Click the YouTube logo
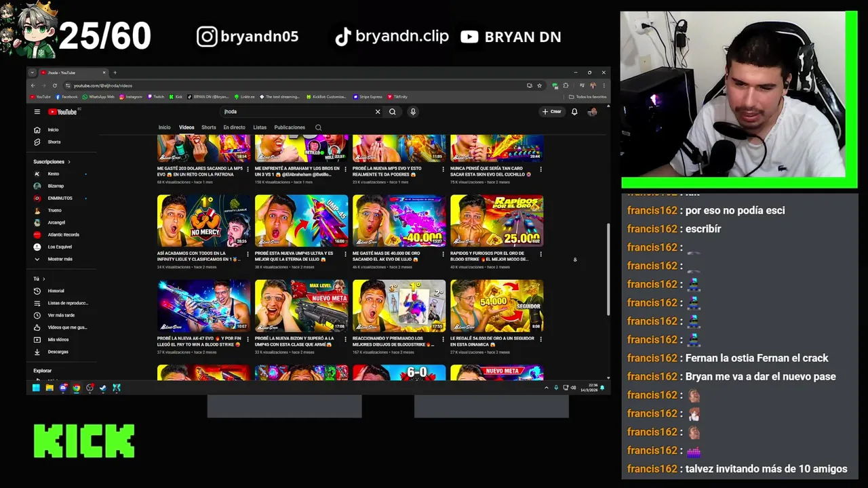The width and height of the screenshot is (868, 488). coord(64,112)
